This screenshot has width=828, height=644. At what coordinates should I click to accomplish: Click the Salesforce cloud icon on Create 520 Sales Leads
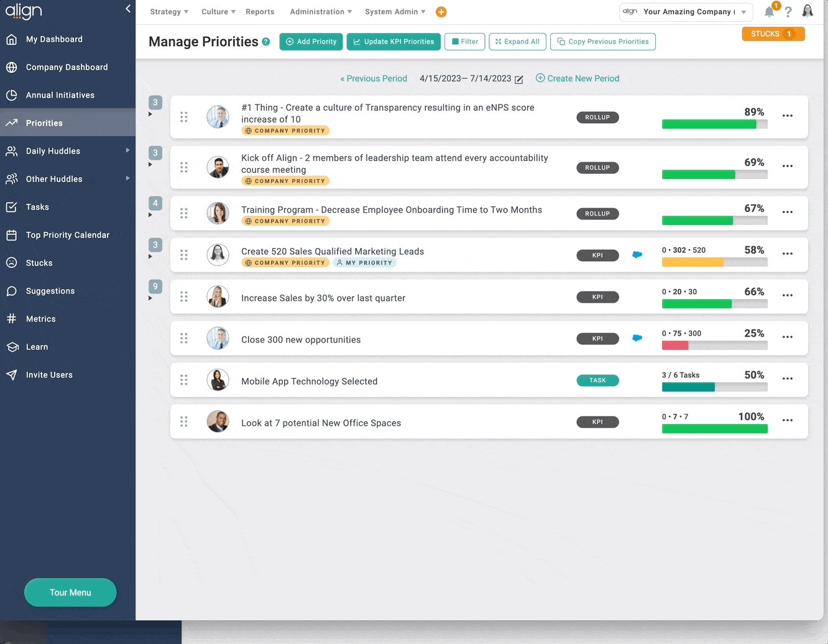[x=637, y=254]
